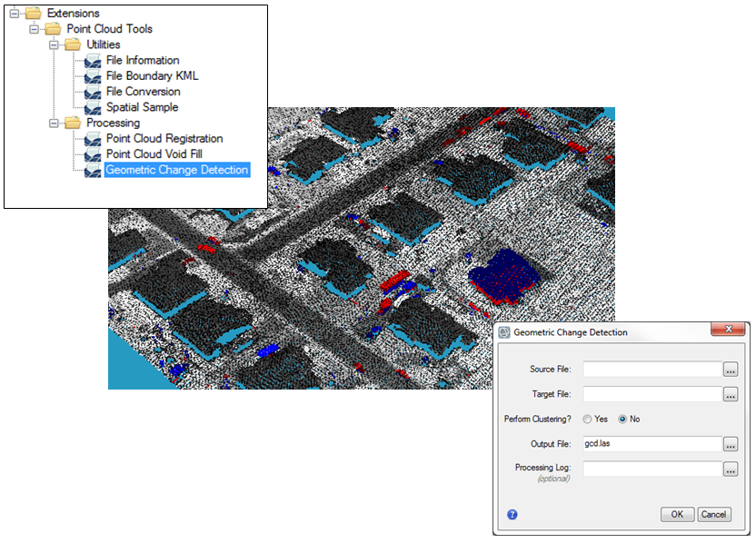The image size is (756, 543).
Task: Select No for Perform Clustering
Action: click(x=624, y=419)
